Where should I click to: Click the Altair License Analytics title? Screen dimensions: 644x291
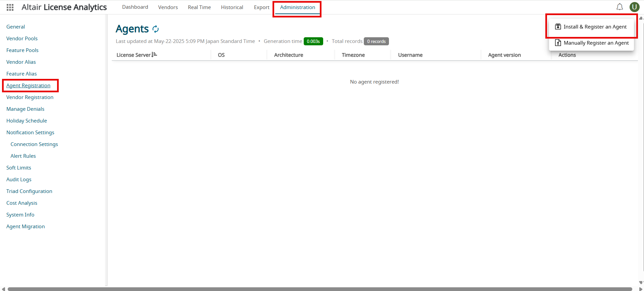coord(64,7)
